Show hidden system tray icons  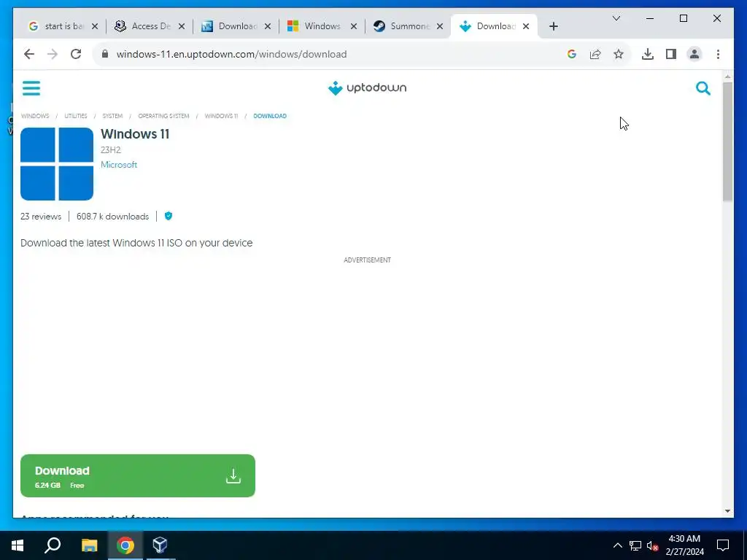(x=617, y=545)
